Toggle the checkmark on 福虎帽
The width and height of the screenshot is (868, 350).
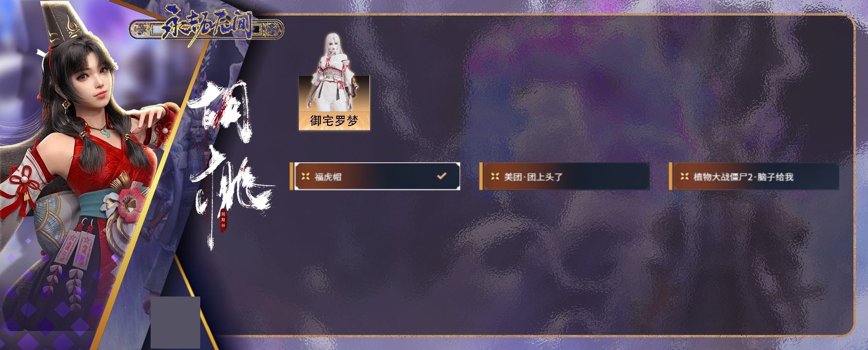click(x=441, y=176)
